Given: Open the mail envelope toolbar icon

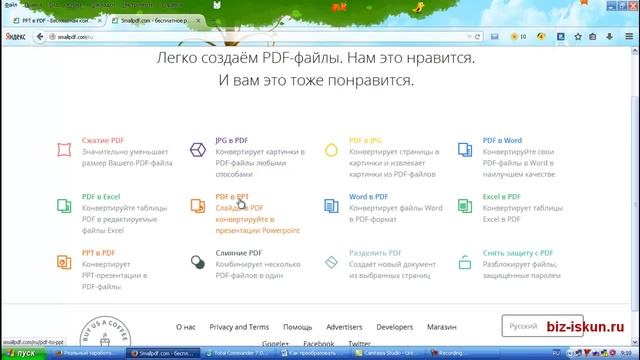Looking at the screenshot, I should click(495, 37).
